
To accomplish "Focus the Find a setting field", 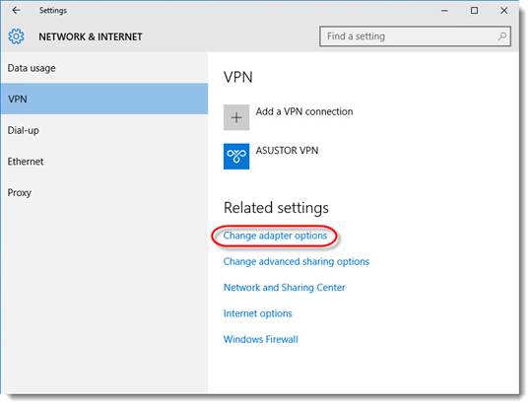I will click(415, 36).
